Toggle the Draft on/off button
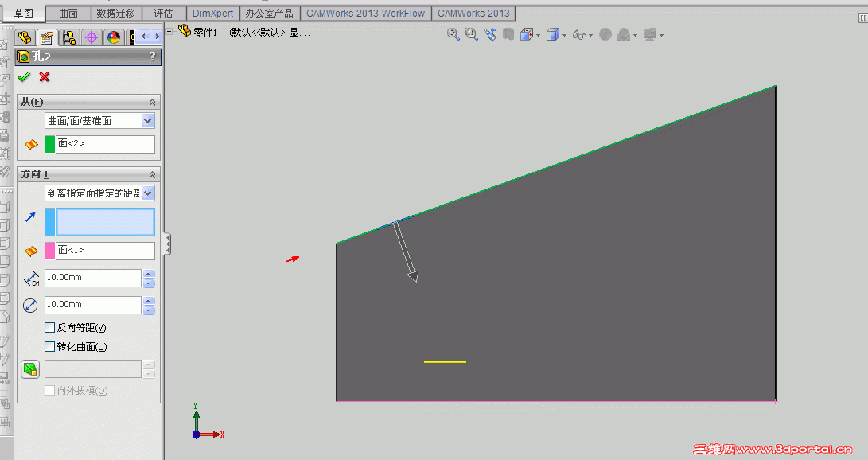The image size is (868, 460). click(x=30, y=369)
